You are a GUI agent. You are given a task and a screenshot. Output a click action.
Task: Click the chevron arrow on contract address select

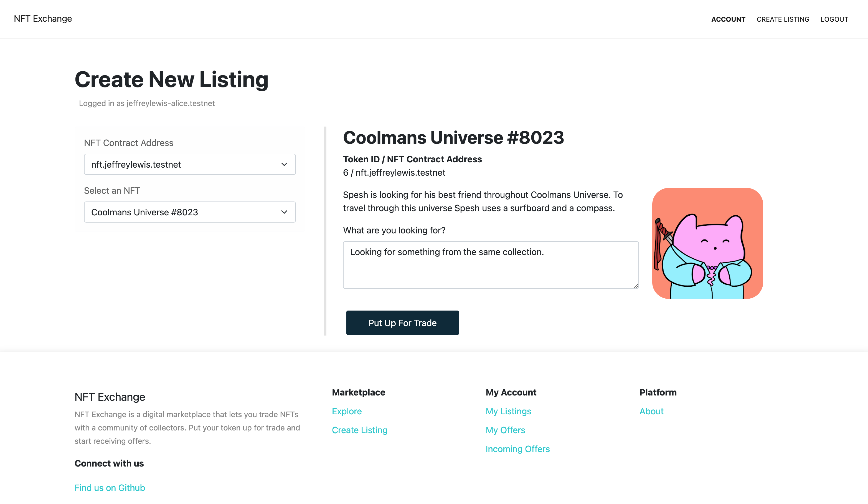coord(284,164)
